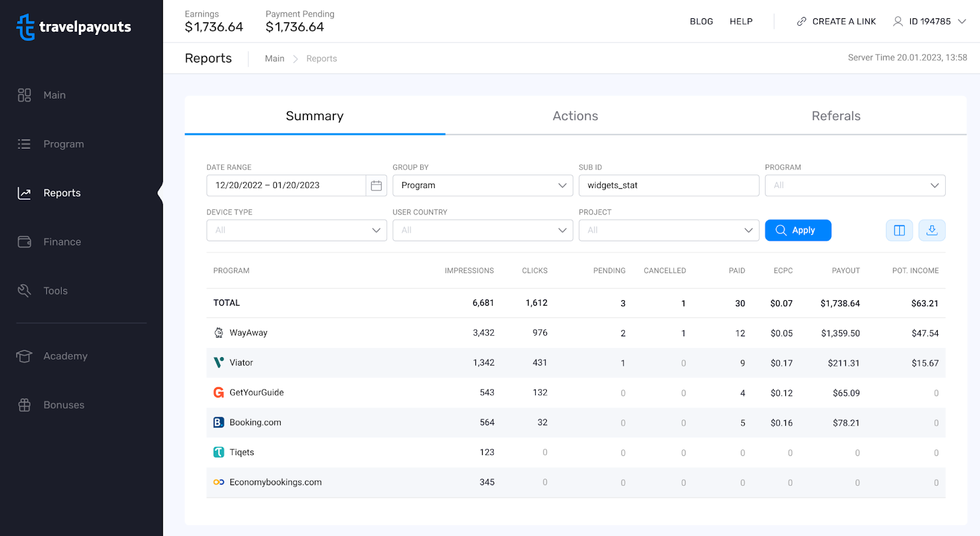Click the WayAway program logo
The height and width of the screenshot is (536, 980).
coord(219,333)
